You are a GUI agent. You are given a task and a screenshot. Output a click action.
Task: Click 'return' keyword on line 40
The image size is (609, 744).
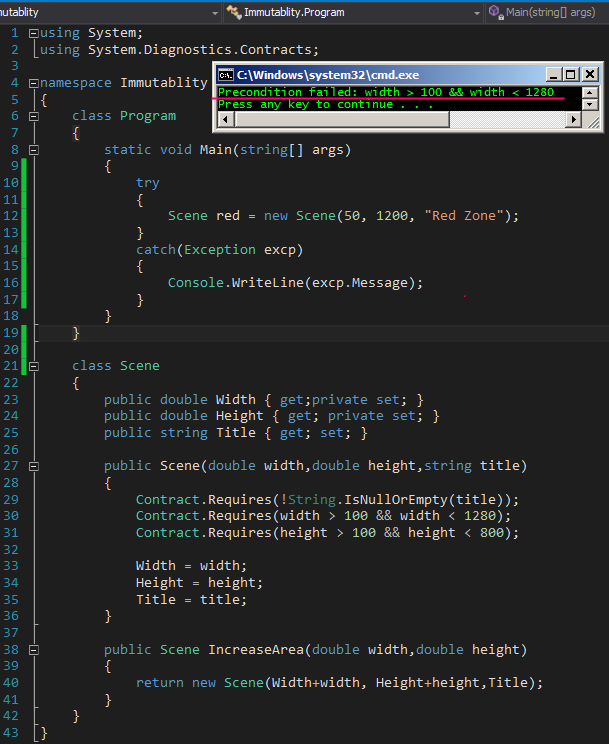[x=159, y=683]
